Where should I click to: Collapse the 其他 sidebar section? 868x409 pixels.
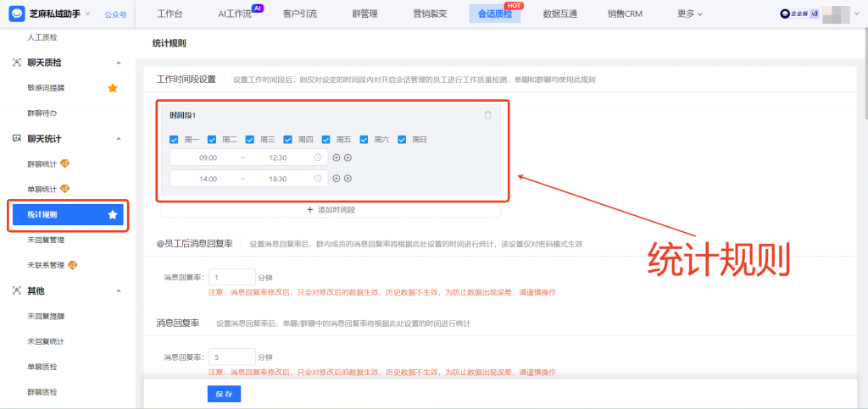pos(119,290)
